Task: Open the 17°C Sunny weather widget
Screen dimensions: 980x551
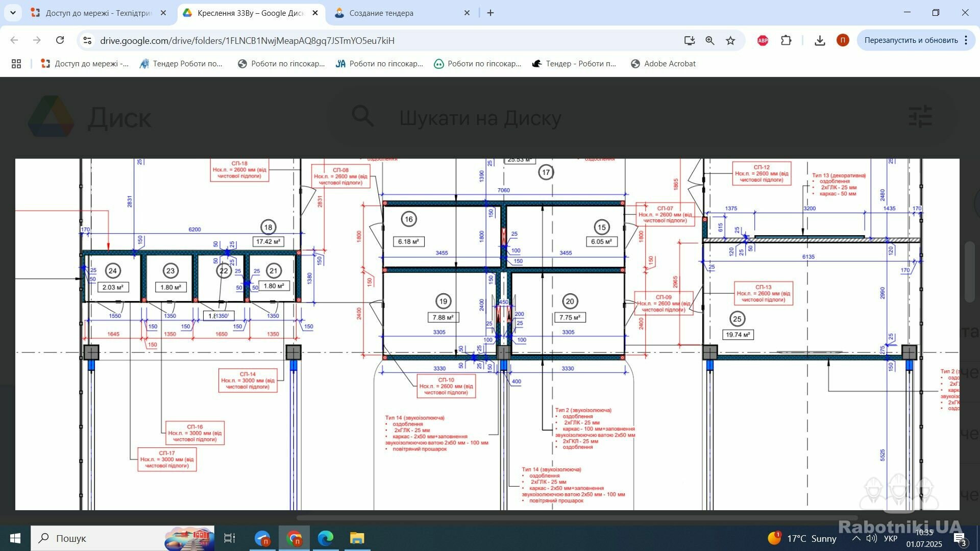Action: click(802, 538)
